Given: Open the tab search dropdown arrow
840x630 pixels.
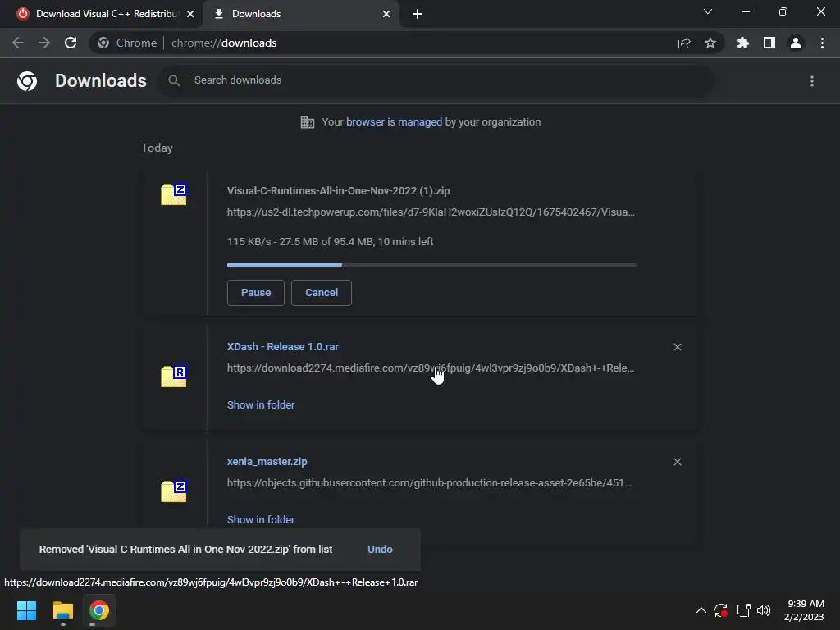Looking at the screenshot, I should coord(708,11).
